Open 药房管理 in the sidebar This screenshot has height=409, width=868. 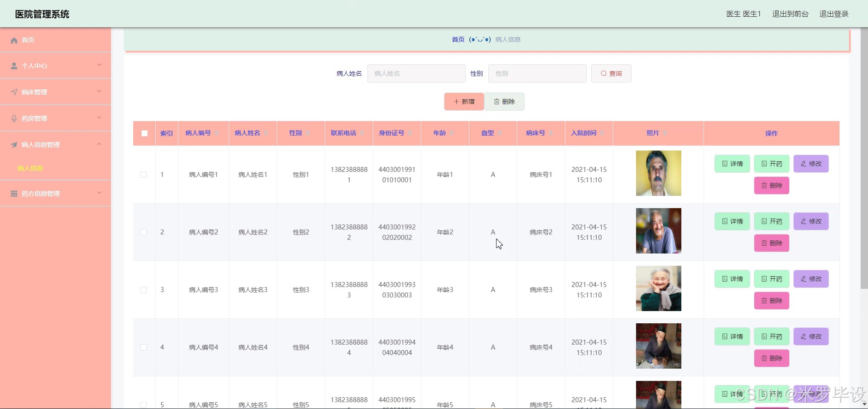55,118
